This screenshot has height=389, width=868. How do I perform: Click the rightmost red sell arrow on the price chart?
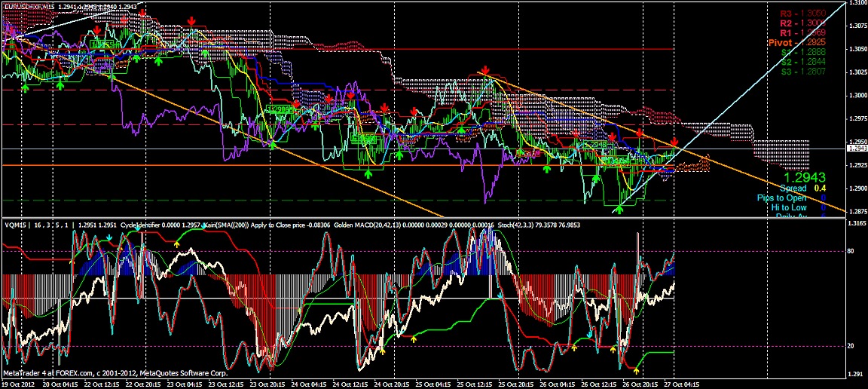(674, 142)
